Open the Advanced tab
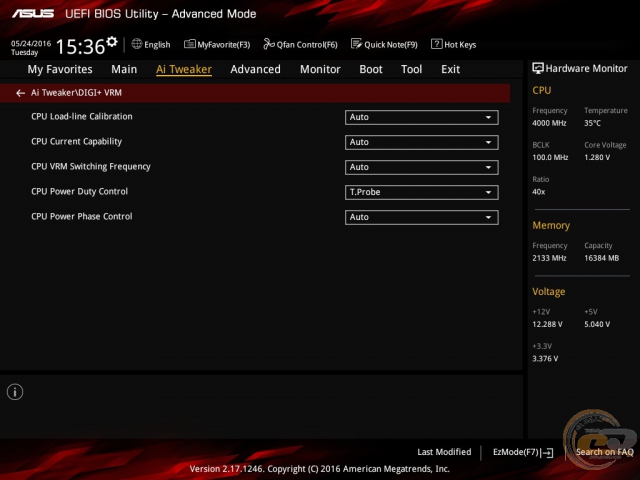The image size is (640, 480). pyautogui.click(x=256, y=69)
